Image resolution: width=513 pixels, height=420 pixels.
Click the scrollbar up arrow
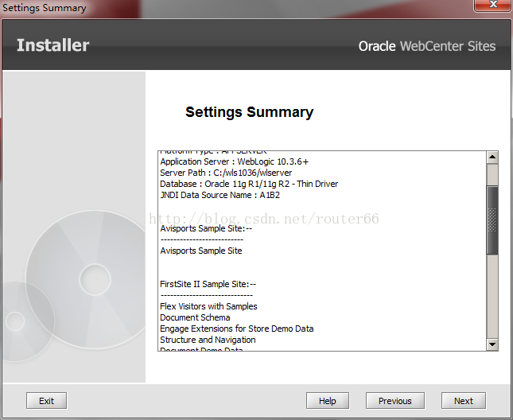pyautogui.click(x=492, y=157)
